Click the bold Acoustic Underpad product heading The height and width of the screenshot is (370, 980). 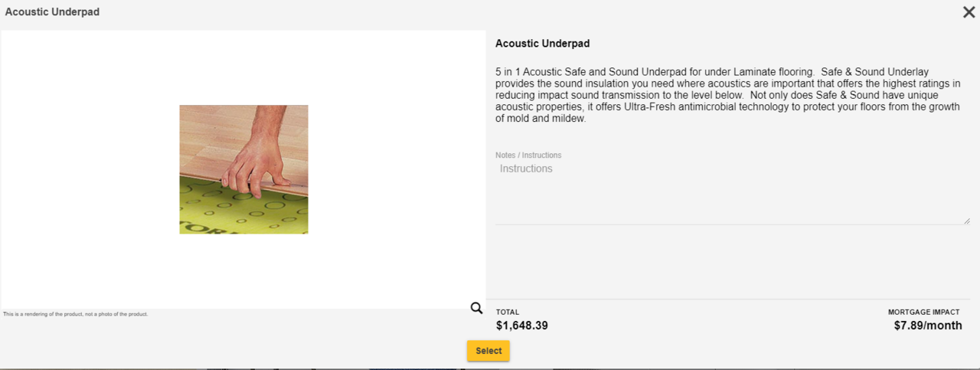[542, 44]
